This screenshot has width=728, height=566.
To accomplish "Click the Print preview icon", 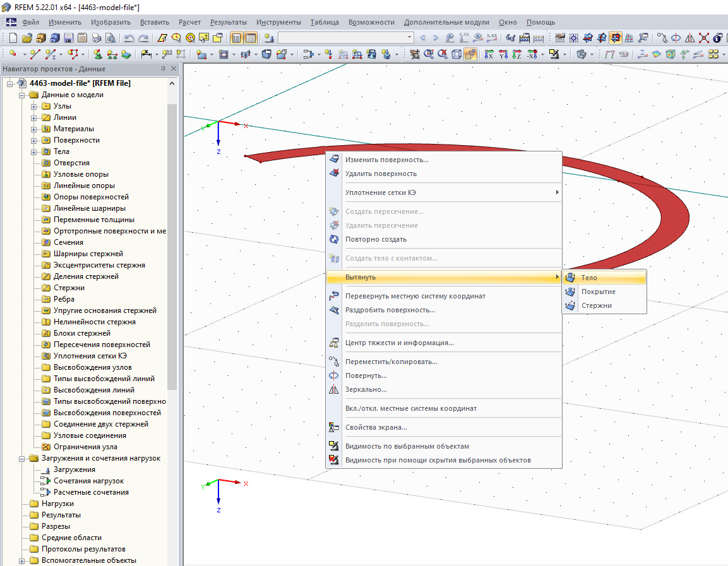I will (x=110, y=38).
